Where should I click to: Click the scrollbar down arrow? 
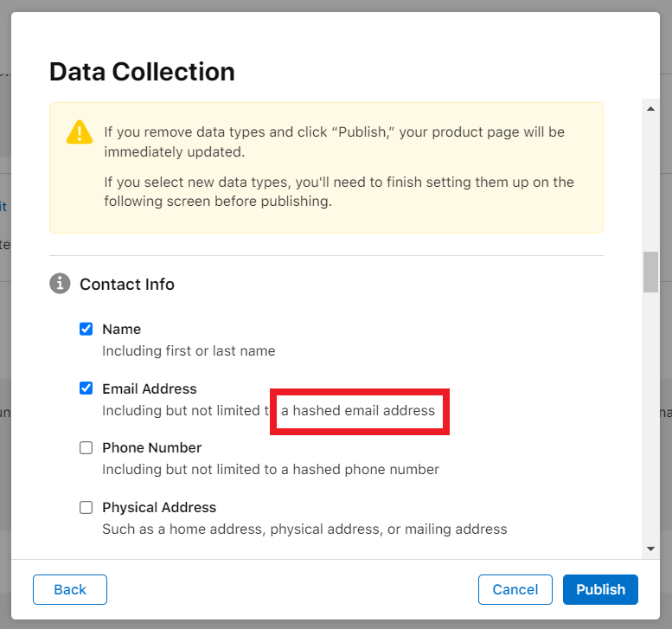pos(650,549)
